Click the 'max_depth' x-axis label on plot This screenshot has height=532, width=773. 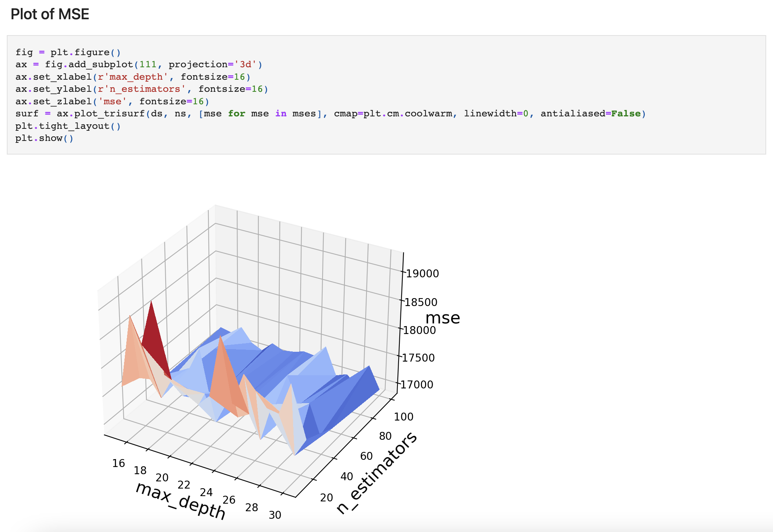click(181, 501)
